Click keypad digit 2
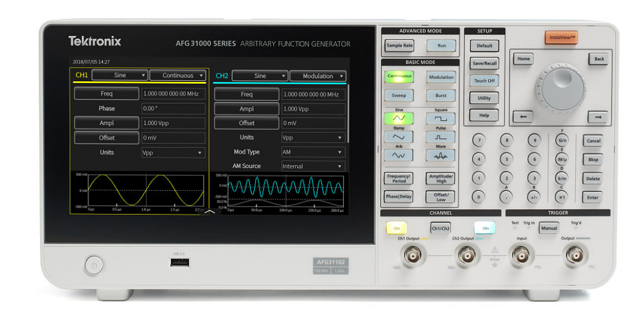Screen dimensions: 644x323 [x=506, y=178]
